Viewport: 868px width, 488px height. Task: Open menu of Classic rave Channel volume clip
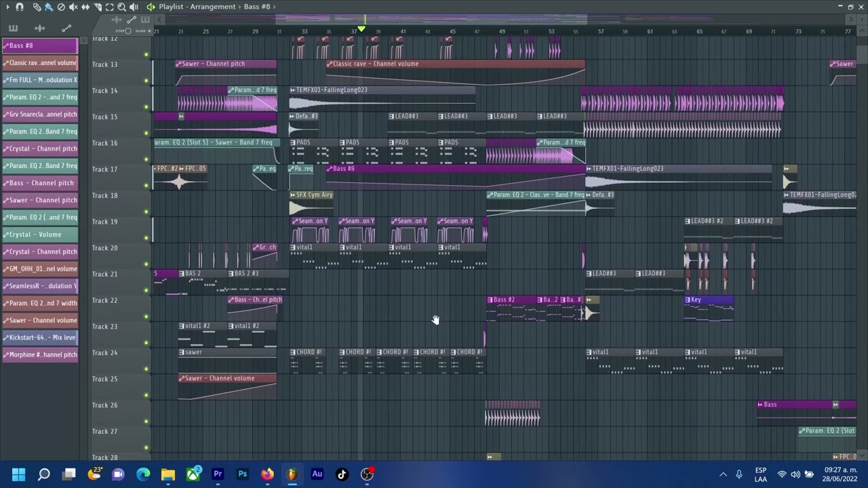330,64
